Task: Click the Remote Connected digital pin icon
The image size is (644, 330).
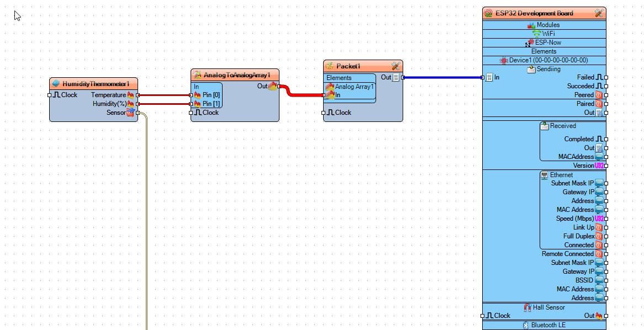Action: click(599, 254)
